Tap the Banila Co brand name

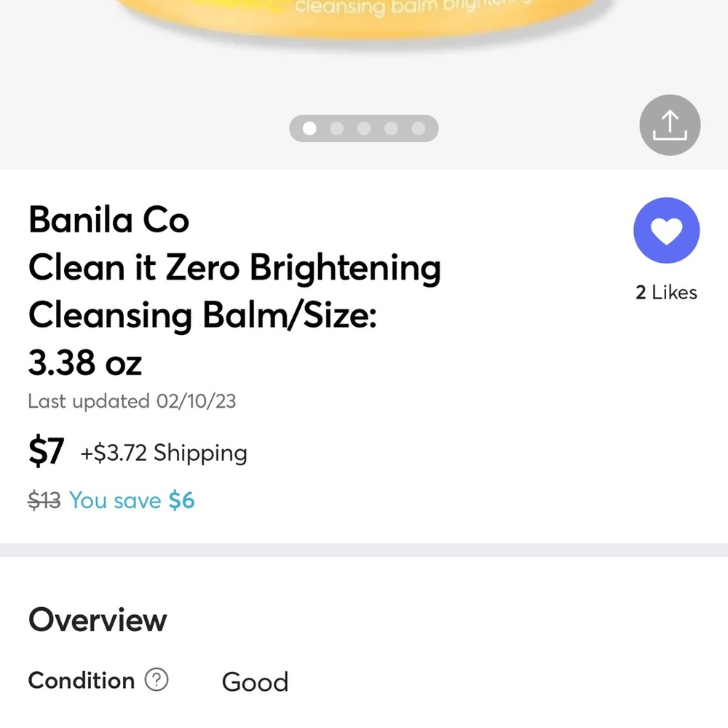tap(108, 220)
